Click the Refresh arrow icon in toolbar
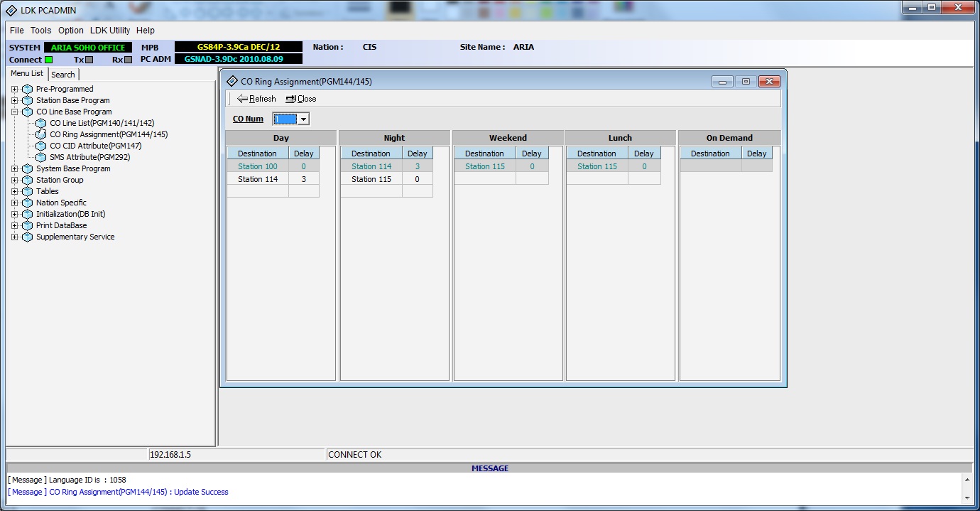The width and height of the screenshot is (980, 511). 242,99
